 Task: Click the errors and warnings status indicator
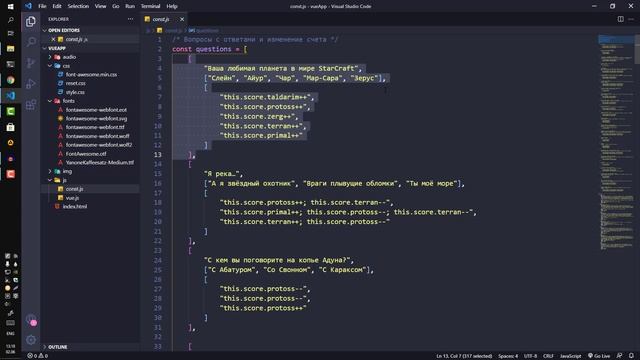point(38,356)
